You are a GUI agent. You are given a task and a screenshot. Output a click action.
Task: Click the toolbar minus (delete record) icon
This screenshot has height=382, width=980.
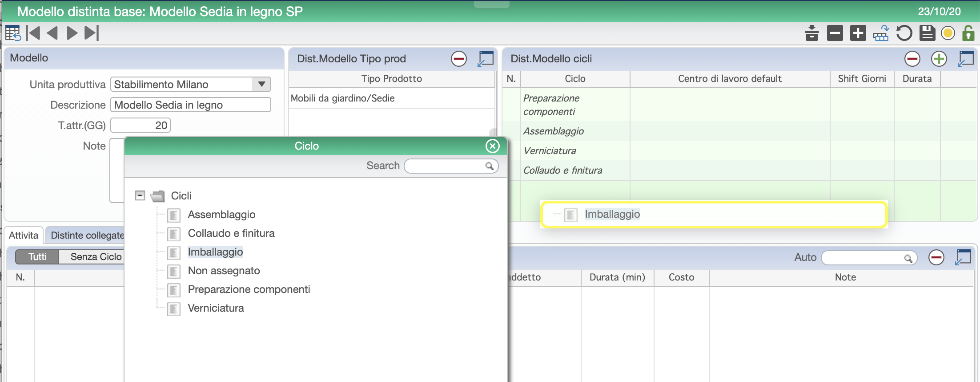click(x=835, y=33)
